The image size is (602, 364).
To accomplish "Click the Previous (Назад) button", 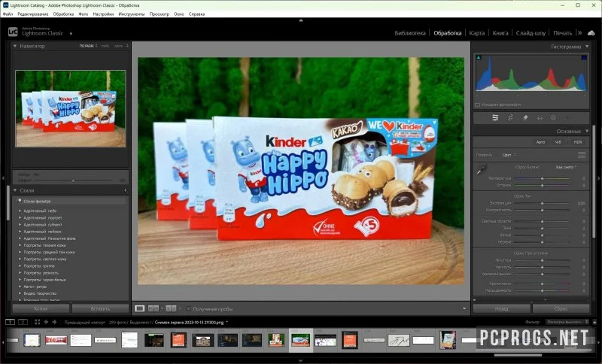I will pyautogui.click(x=501, y=308).
